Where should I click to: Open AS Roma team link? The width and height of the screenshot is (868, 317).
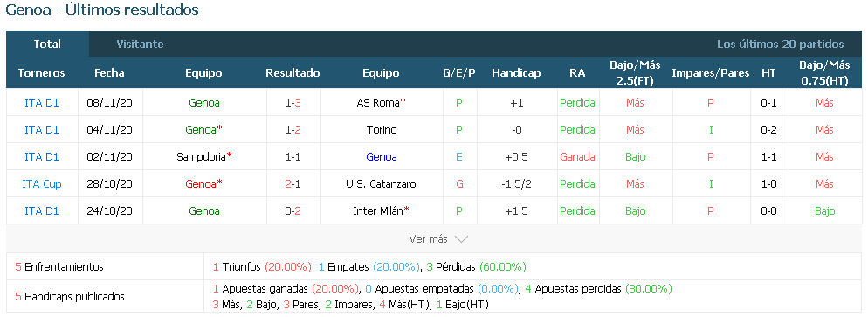379,102
